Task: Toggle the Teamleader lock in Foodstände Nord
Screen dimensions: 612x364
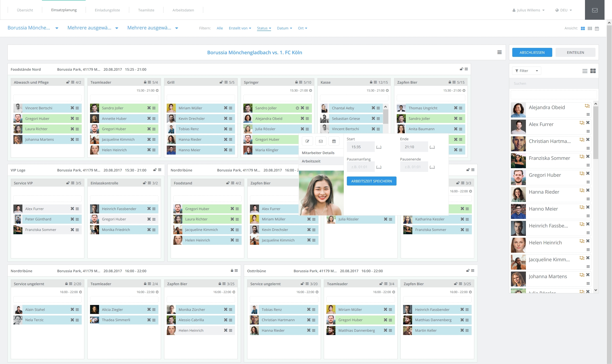Action: (145, 82)
